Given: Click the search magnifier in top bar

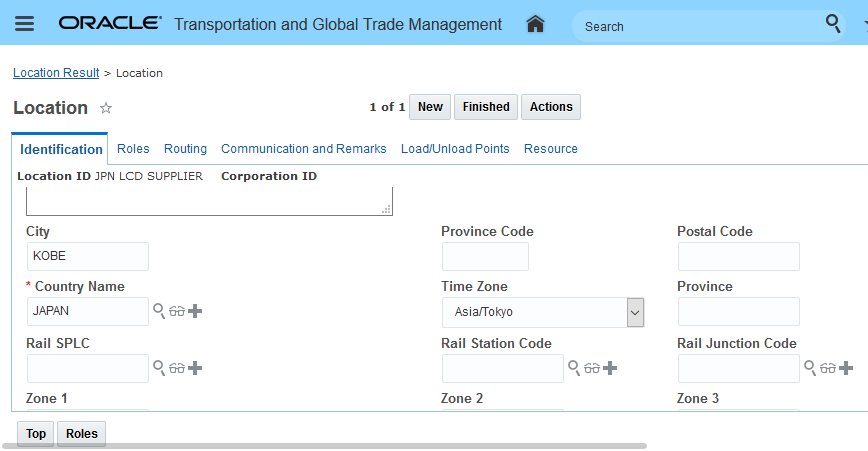Looking at the screenshot, I should [833, 24].
